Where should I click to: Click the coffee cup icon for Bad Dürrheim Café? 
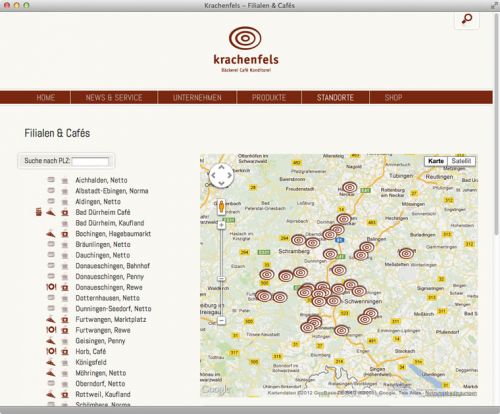65,212
